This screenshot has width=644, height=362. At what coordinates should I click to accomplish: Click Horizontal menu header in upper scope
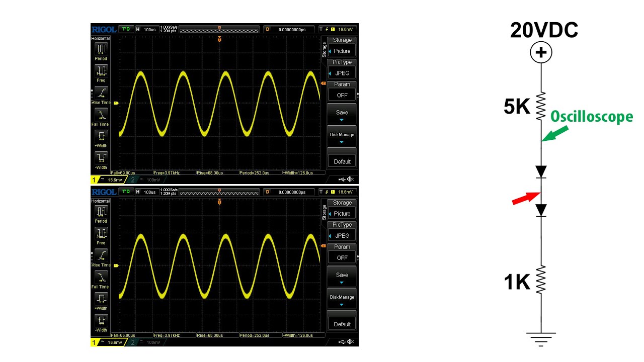pos(101,39)
